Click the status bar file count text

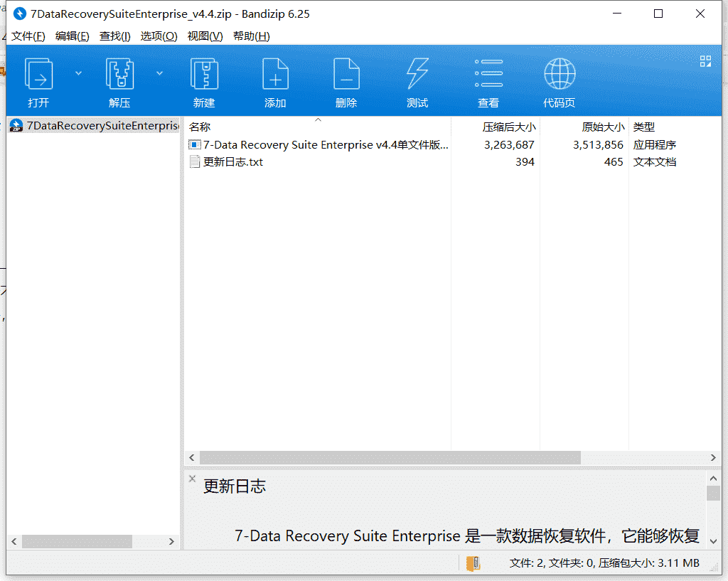coord(604,563)
